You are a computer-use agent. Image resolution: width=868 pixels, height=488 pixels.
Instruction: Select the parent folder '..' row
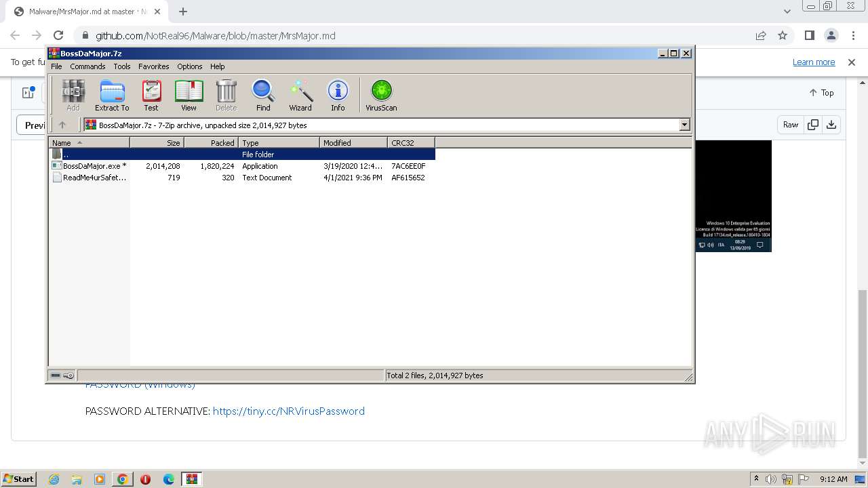pos(241,155)
